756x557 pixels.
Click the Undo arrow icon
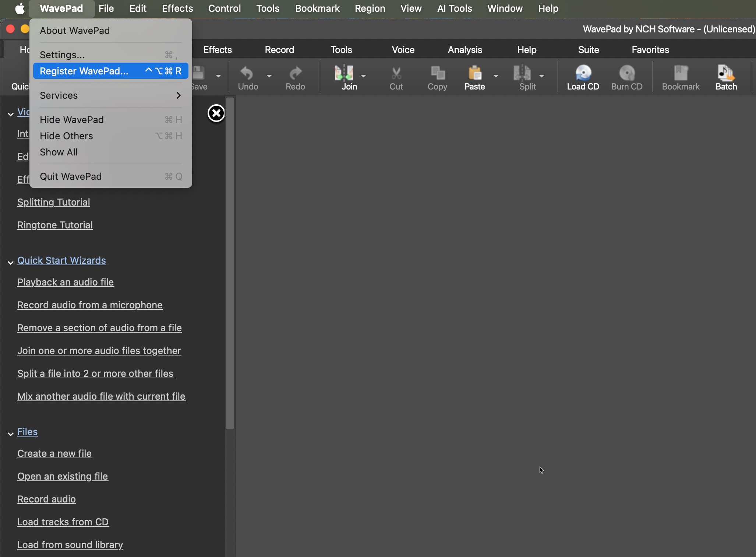tap(247, 73)
